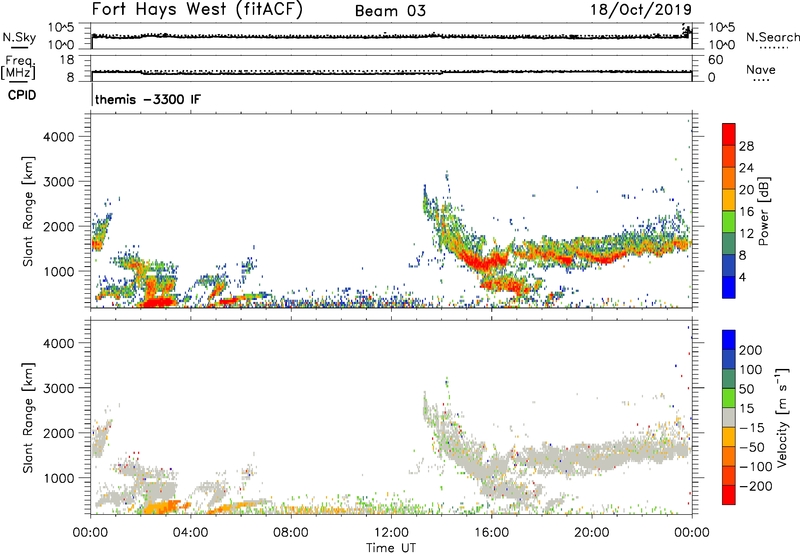Click the '4000' tick on the power panel
The height and width of the screenshot is (554, 800).
pos(58,137)
